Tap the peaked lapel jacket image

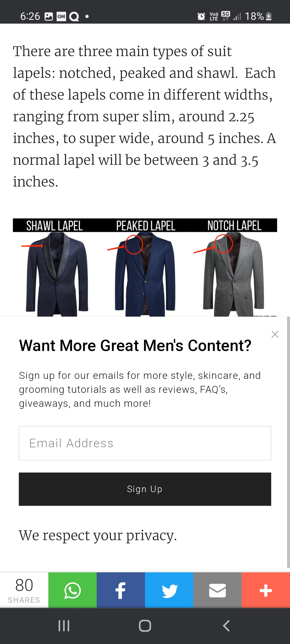coord(145,274)
